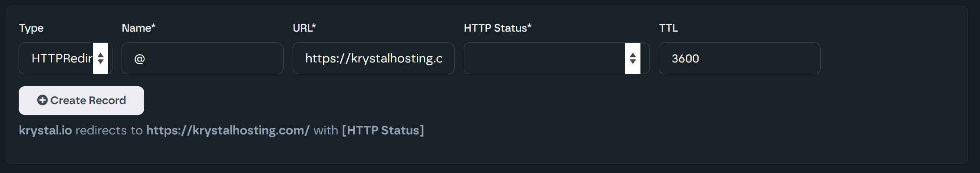
Task: Click the down arrow on HTTP Status selector
Action: click(633, 62)
